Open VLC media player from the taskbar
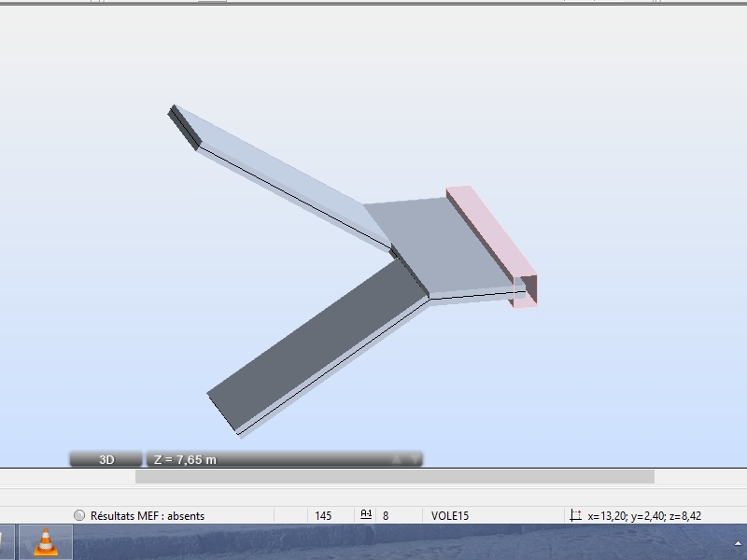The width and height of the screenshot is (747, 560). [46, 542]
